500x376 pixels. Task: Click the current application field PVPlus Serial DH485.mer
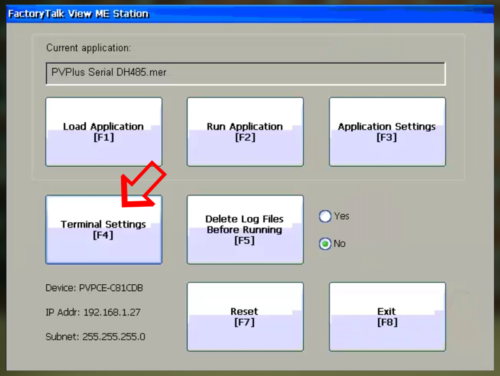245,73
